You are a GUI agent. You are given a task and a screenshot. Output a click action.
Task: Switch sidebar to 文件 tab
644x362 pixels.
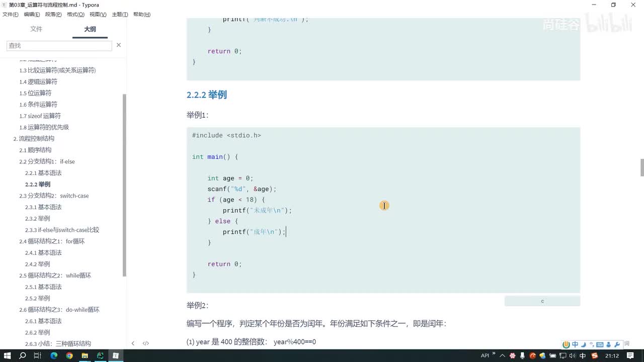point(36,29)
